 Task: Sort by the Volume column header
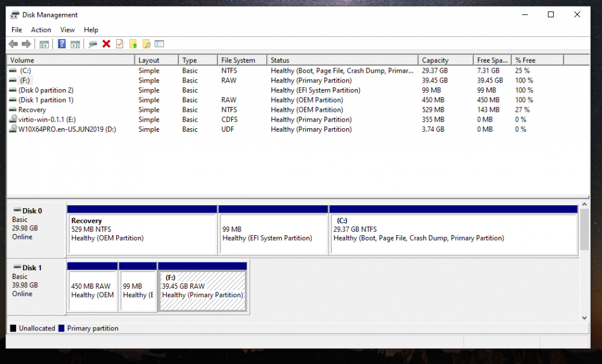(71, 60)
